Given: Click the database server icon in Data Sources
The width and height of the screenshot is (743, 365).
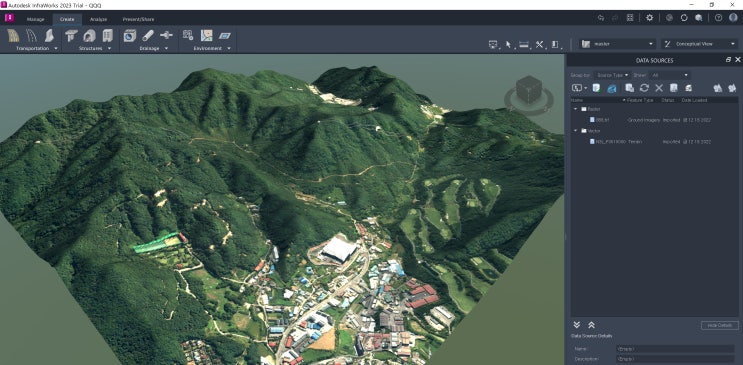Looking at the screenshot, I should click(689, 88).
